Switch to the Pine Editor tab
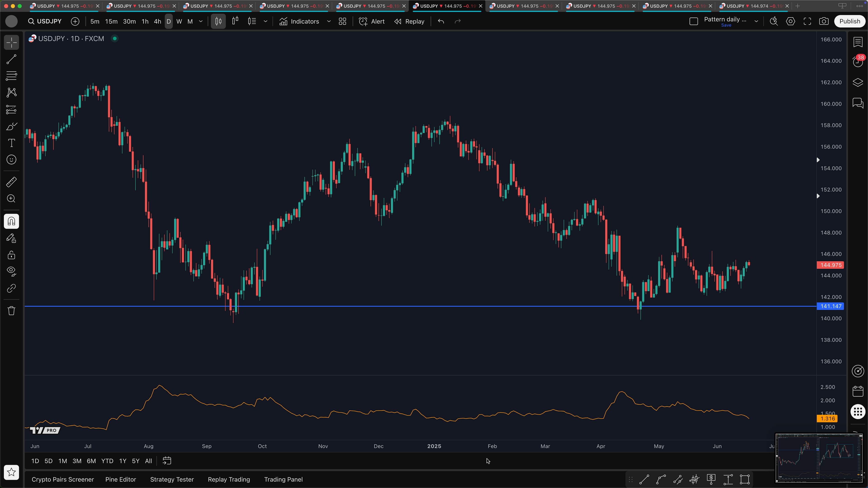 (120, 479)
